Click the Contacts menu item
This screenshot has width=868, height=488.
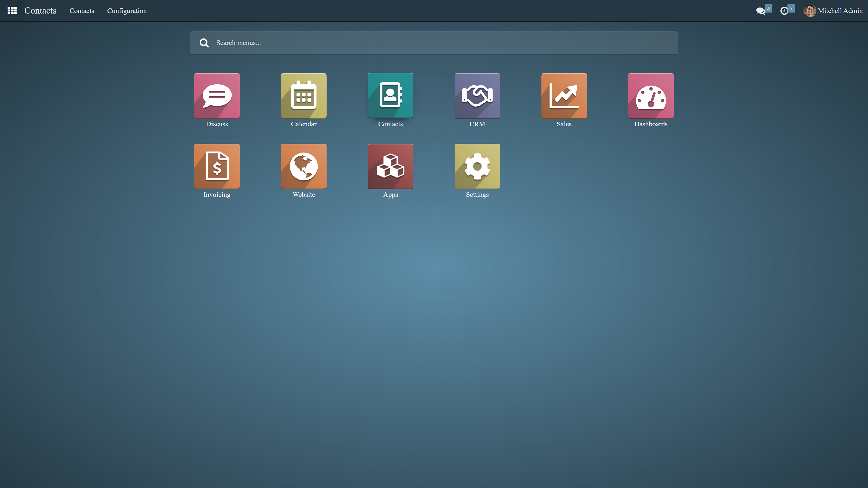tap(82, 11)
